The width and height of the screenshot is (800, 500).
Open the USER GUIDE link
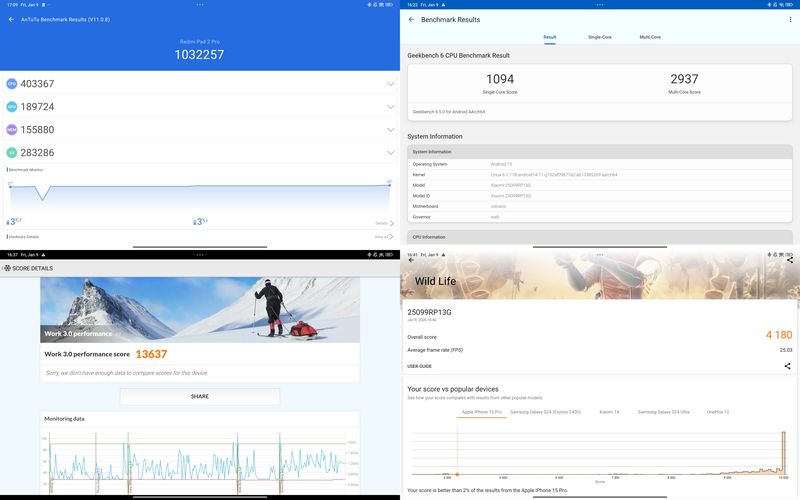tap(419, 366)
